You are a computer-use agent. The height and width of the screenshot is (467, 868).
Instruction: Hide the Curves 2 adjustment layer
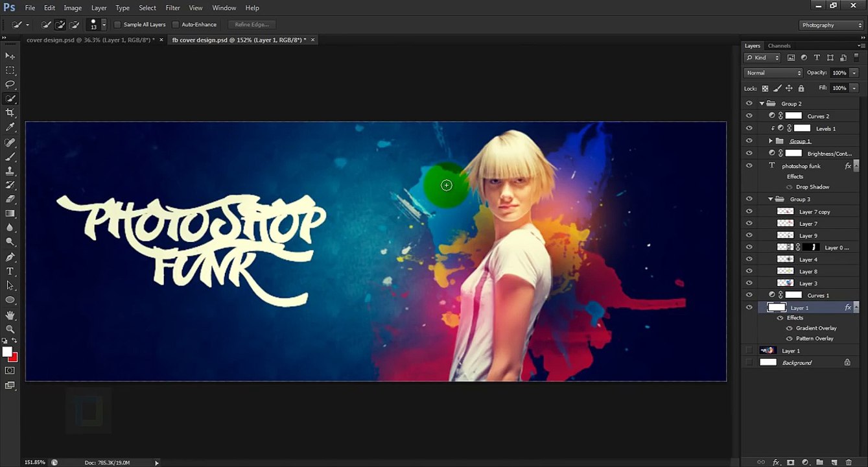(x=749, y=116)
